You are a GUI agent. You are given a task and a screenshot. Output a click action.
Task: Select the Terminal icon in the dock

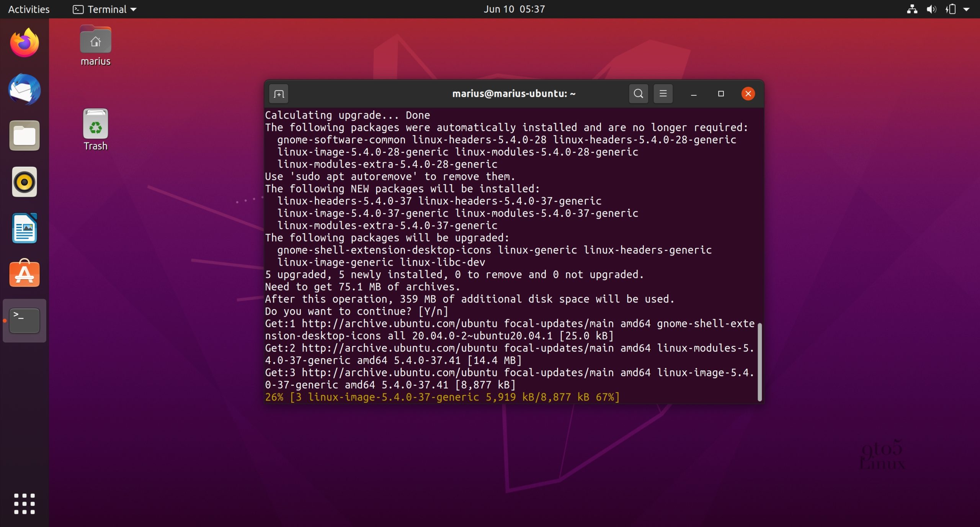pos(24,321)
